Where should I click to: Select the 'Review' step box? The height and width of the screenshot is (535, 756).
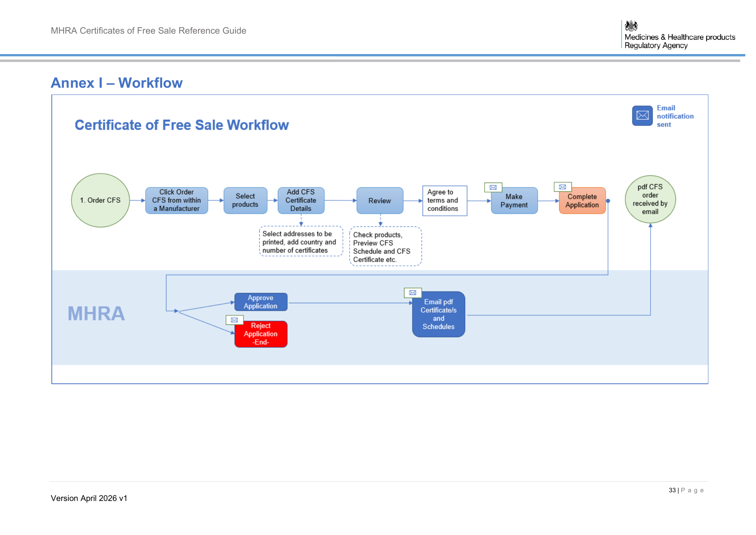coord(380,200)
